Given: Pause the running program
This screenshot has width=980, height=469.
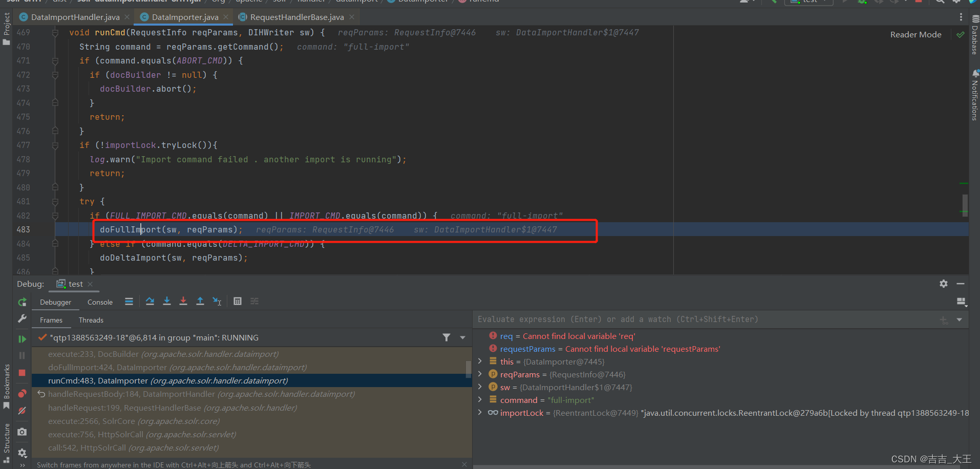Looking at the screenshot, I should 22,355.
